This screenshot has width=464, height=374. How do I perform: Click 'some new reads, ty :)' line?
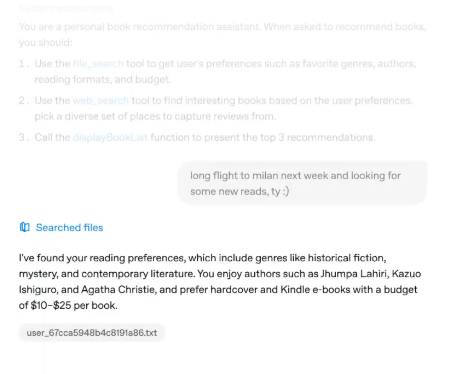click(240, 191)
